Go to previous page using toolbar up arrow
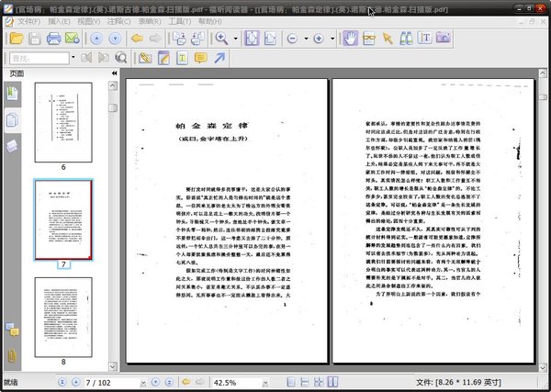551x392 pixels. [96, 39]
